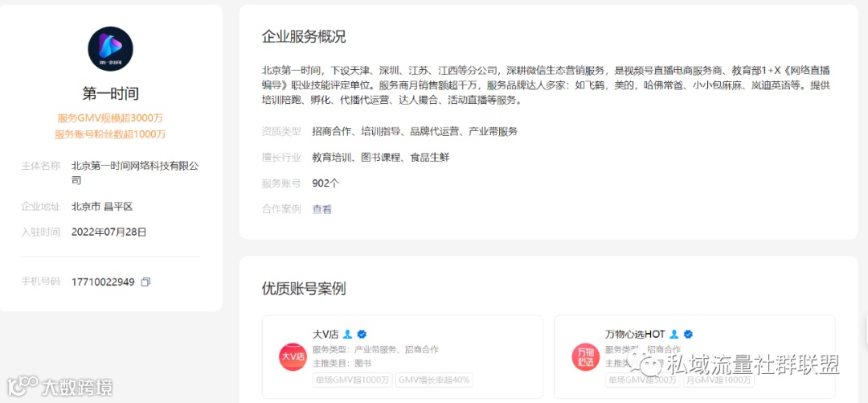
Task: Click the 服务账号粉丝数超1000万 orange text
Action: (110, 134)
